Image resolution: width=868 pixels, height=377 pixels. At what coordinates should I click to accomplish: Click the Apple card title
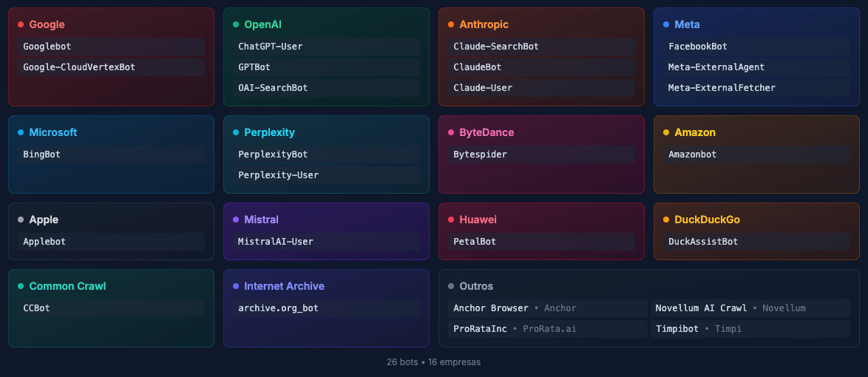click(44, 220)
